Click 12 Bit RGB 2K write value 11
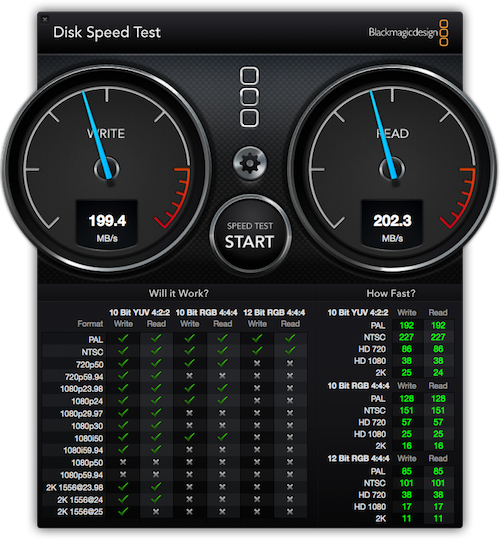Viewport: 500px width, 540px height. coord(407,519)
